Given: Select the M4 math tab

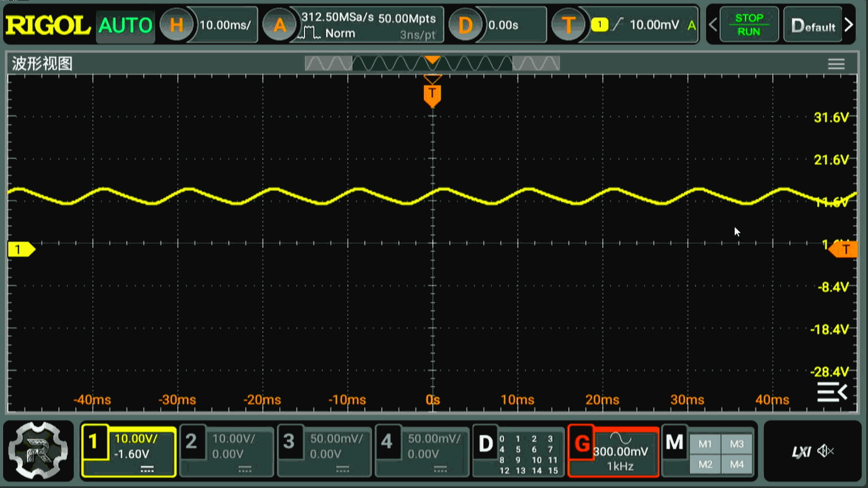Looking at the screenshot, I should 736,465.
